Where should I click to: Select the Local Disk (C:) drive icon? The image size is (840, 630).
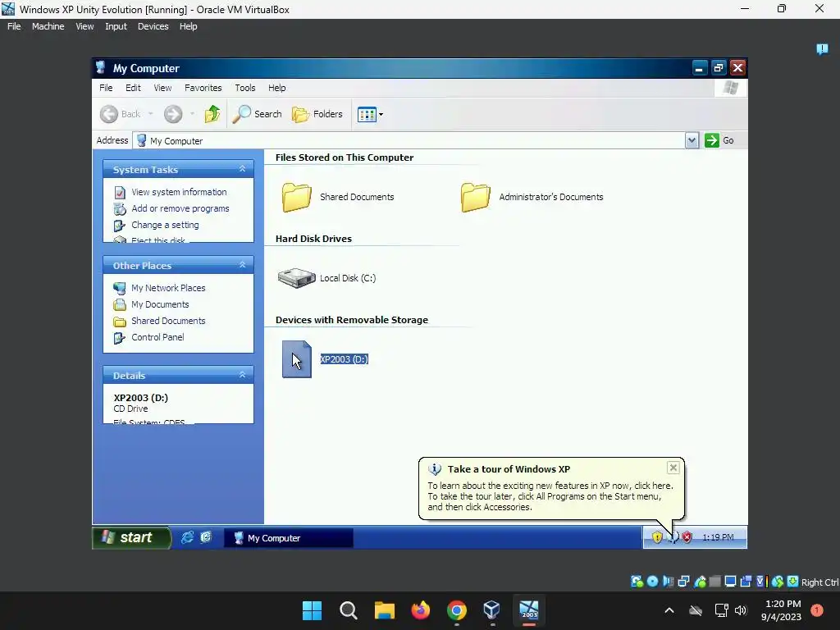click(x=296, y=278)
